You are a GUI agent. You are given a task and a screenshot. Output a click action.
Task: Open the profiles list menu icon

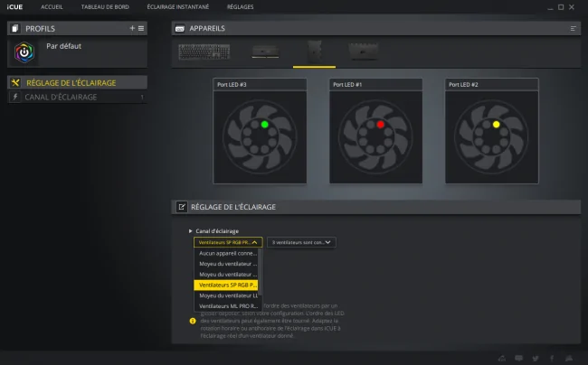[x=141, y=28]
